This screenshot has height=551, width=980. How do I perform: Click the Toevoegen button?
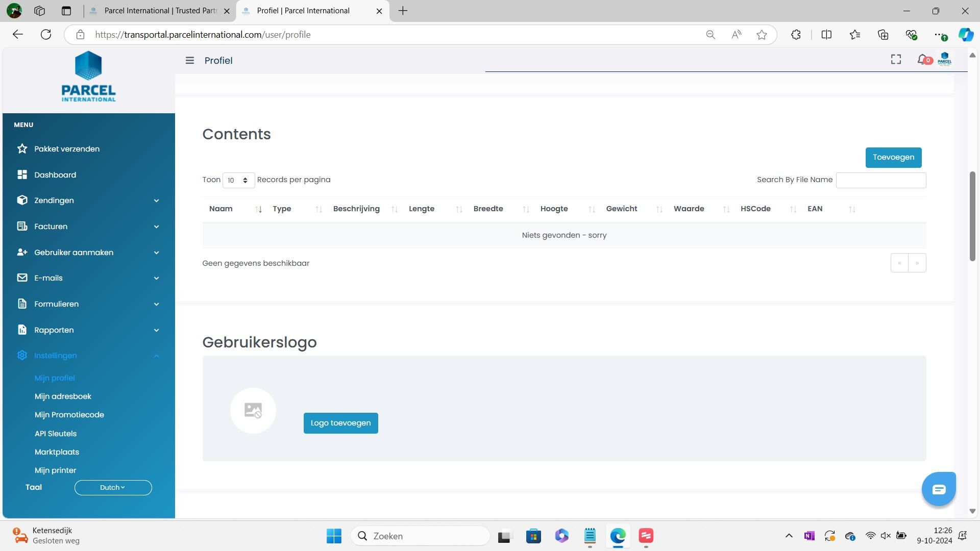[893, 158]
